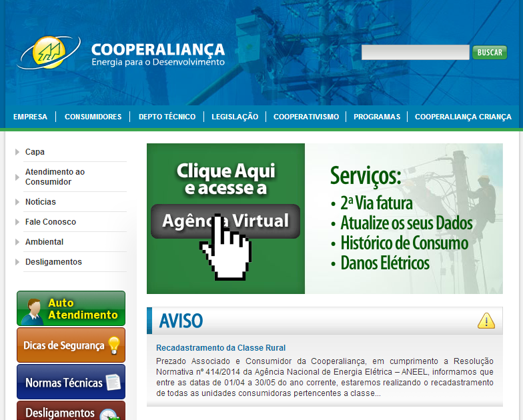Image resolution: width=523 pixels, height=420 pixels.
Task: Click the green BUSCAR search button
Action: click(490, 52)
